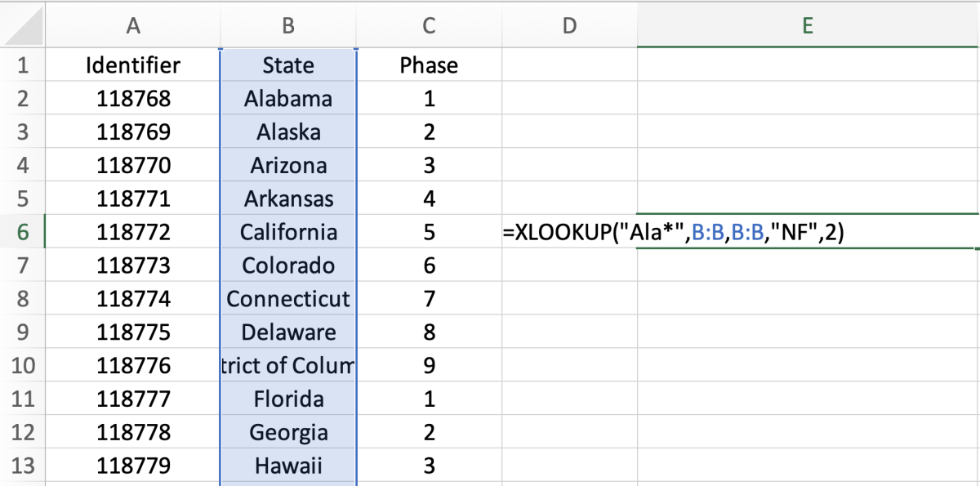Click the cell with identifier 118775
The height and width of the screenshot is (486, 980).
pos(133,332)
